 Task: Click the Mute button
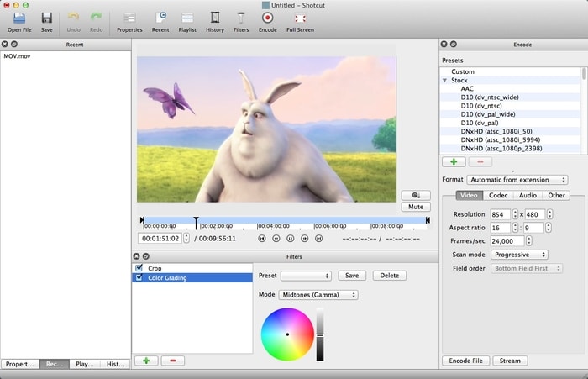coord(416,207)
